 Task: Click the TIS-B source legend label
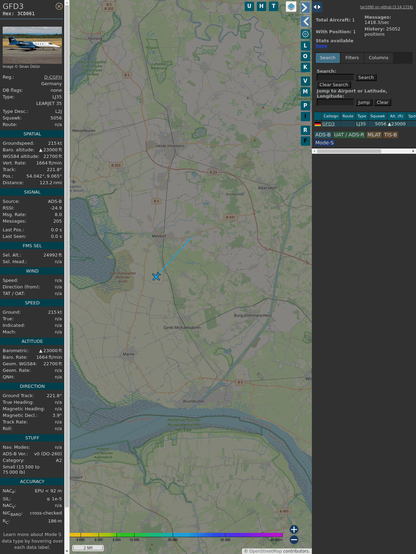[x=391, y=135]
